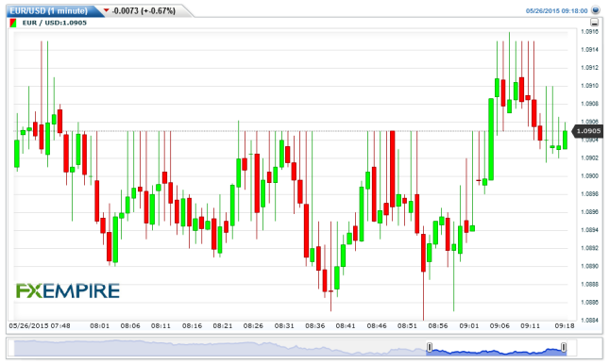Click the 1.0905 current price marker

pyautogui.click(x=588, y=131)
